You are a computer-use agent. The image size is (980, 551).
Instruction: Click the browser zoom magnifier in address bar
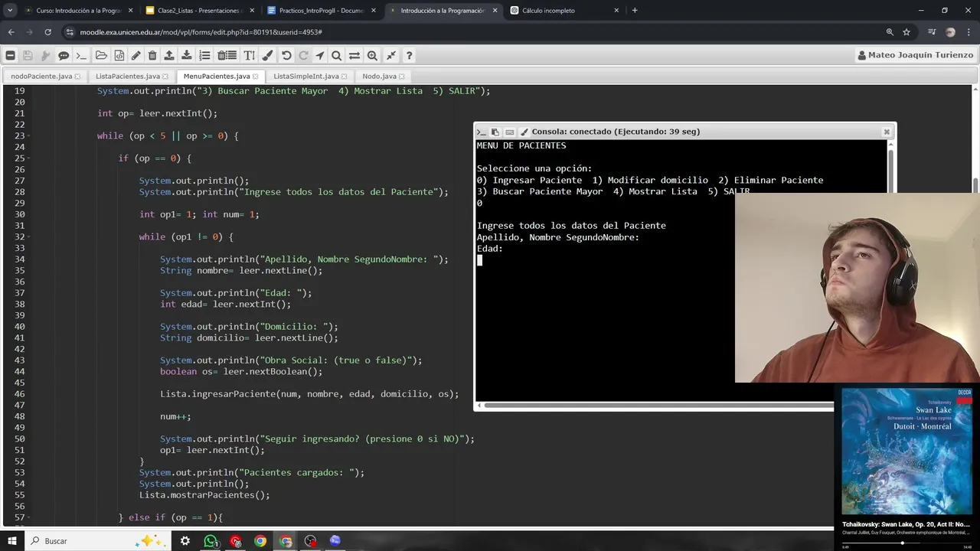coord(890,32)
